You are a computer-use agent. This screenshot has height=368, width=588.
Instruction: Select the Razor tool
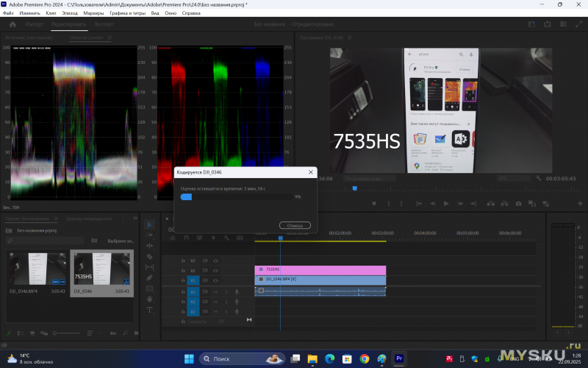click(150, 256)
